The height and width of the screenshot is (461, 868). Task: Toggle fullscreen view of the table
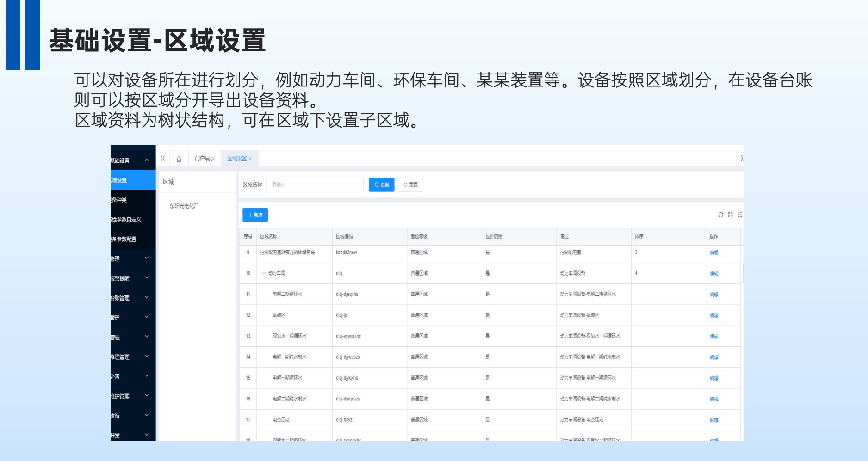click(731, 215)
